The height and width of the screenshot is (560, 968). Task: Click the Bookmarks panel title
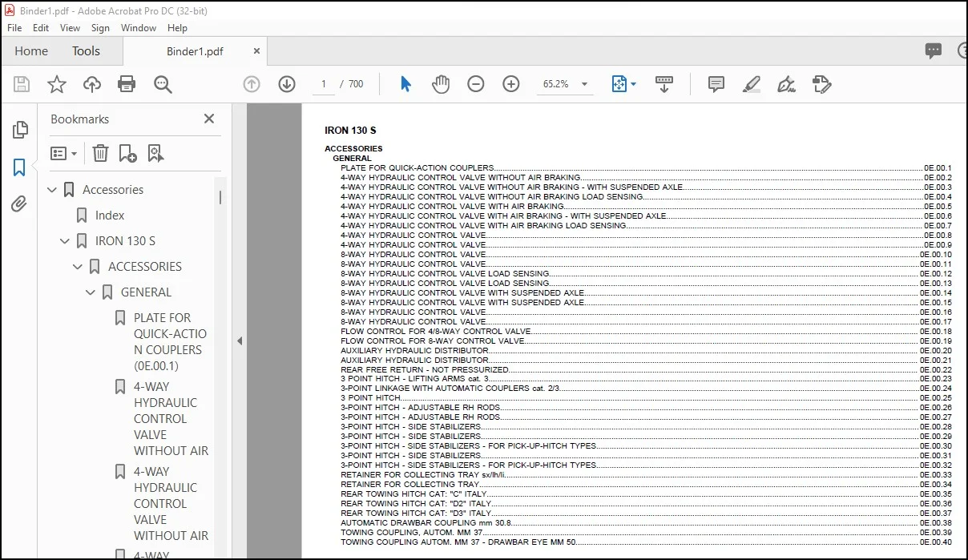[79, 119]
